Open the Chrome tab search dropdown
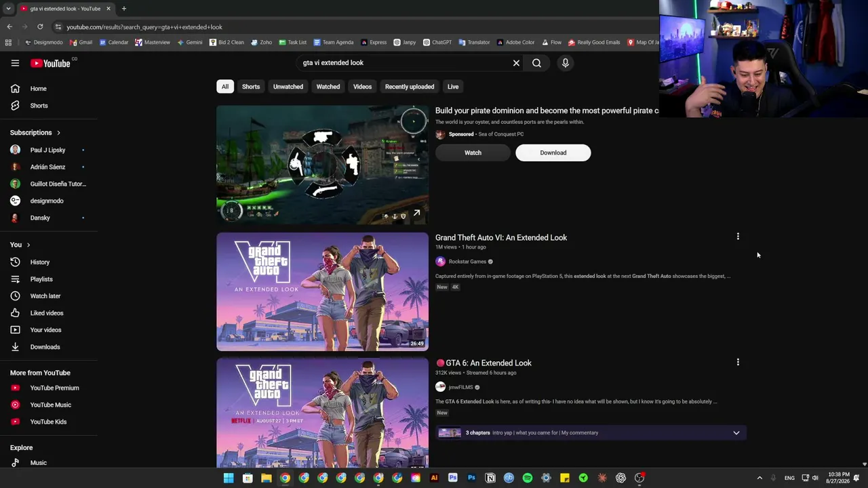 8,9
